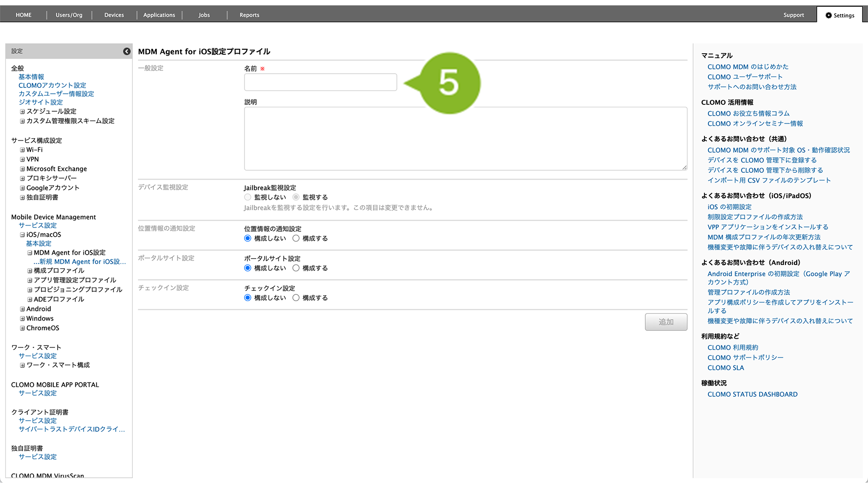Expand the VPN tree node
The height and width of the screenshot is (488, 868).
22,160
